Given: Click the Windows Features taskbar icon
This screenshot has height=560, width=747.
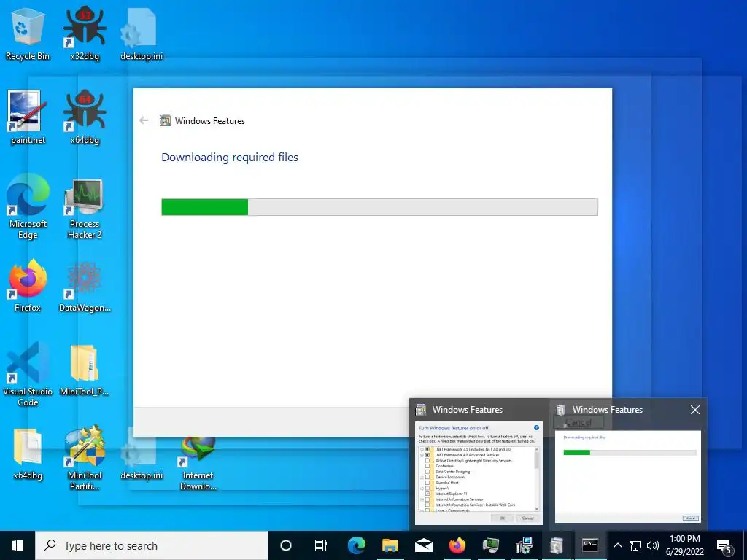Looking at the screenshot, I should point(557,545).
